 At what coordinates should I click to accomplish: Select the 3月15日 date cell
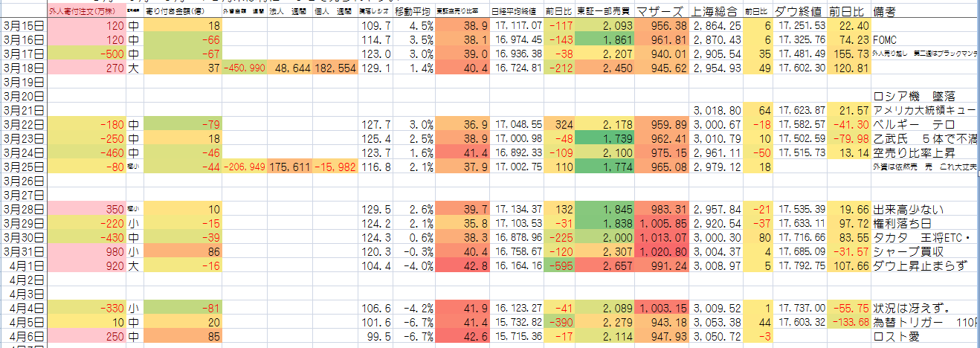point(24,25)
